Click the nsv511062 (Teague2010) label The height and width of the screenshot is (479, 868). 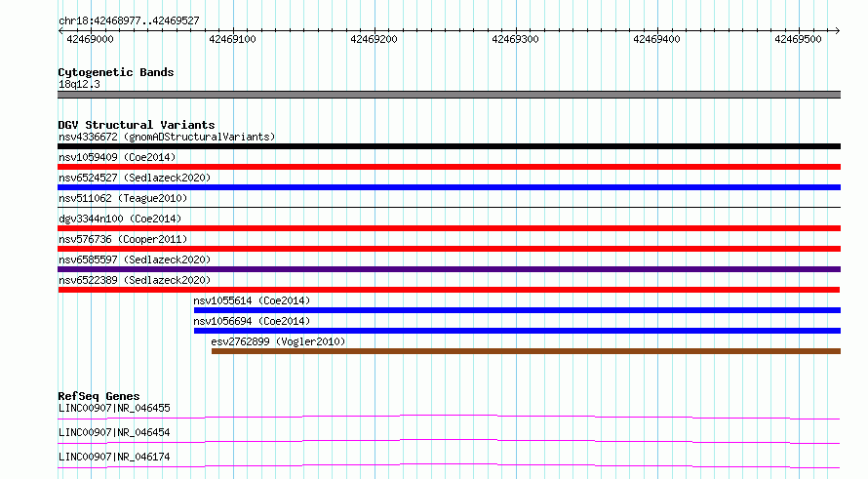click(123, 198)
